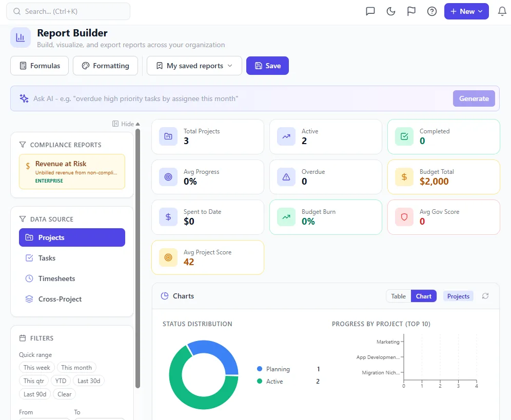The image size is (511, 420).
Task: Click the Total Projects card icon
Action: (x=168, y=136)
